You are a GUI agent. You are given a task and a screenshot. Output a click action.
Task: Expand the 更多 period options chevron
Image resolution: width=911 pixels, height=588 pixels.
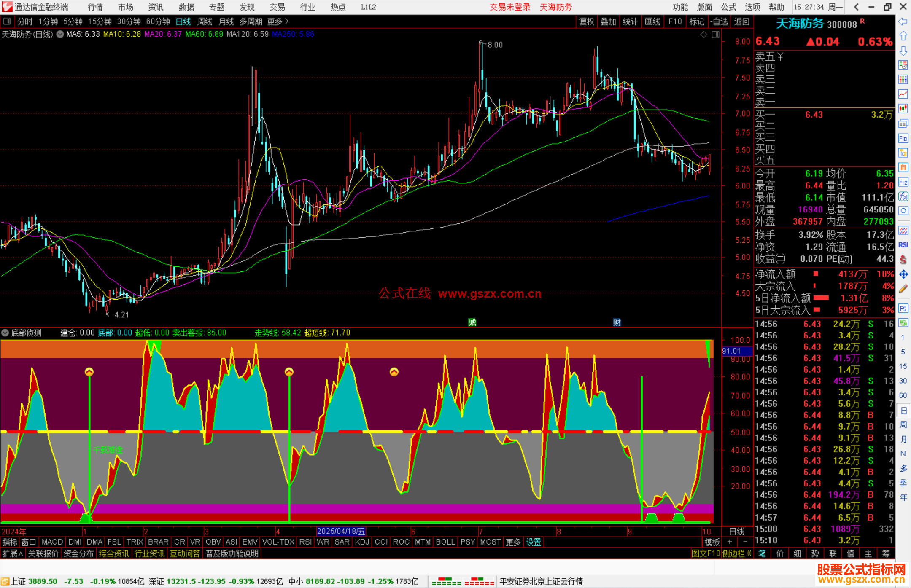tap(287, 21)
